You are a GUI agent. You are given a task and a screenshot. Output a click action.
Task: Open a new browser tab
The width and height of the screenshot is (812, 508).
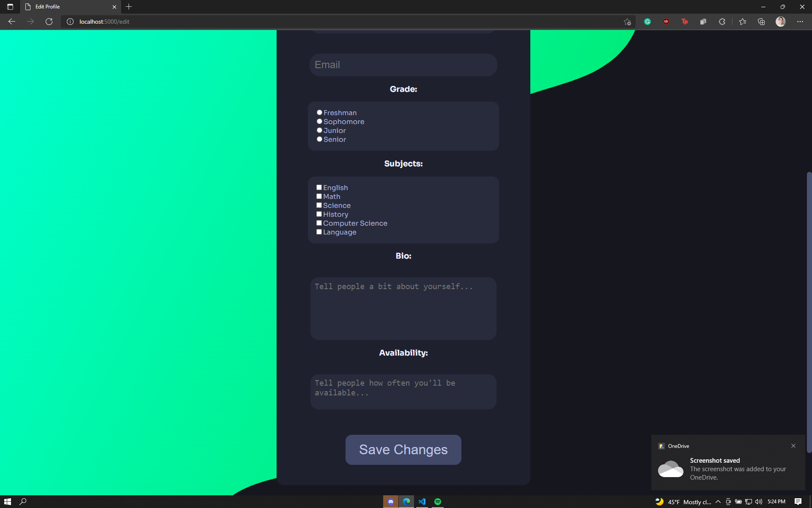click(129, 7)
